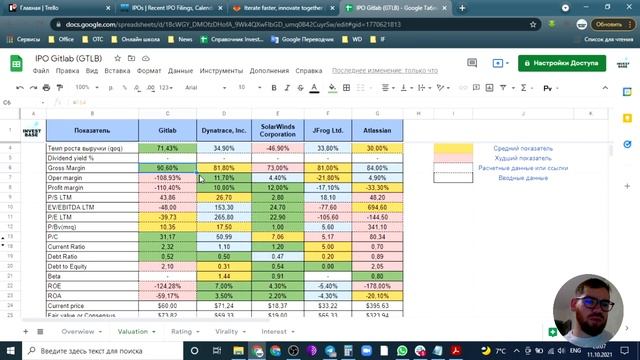Open the Arial font dropdown
Image resolution: width=640 pixels, height=360 pixels.
coord(205,88)
